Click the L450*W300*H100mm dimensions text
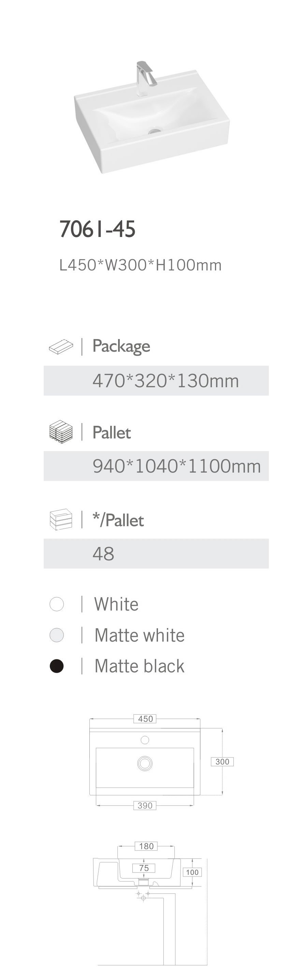Viewport: 303px width, 980px height. click(x=140, y=265)
